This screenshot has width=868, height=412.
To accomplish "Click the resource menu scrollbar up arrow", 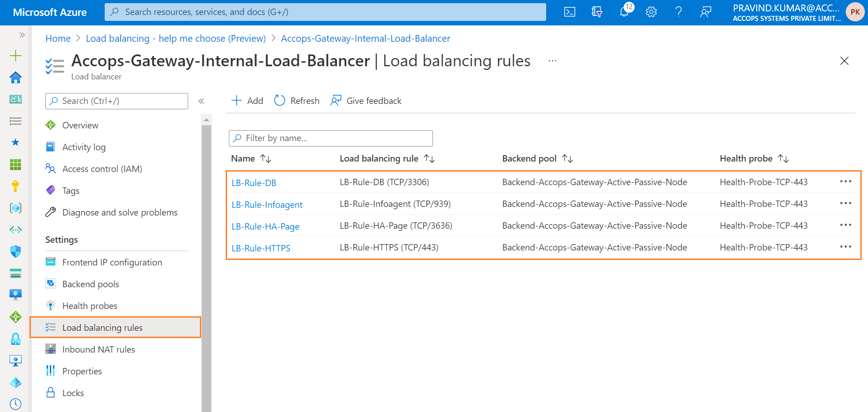I will click(x=206, y=120).
